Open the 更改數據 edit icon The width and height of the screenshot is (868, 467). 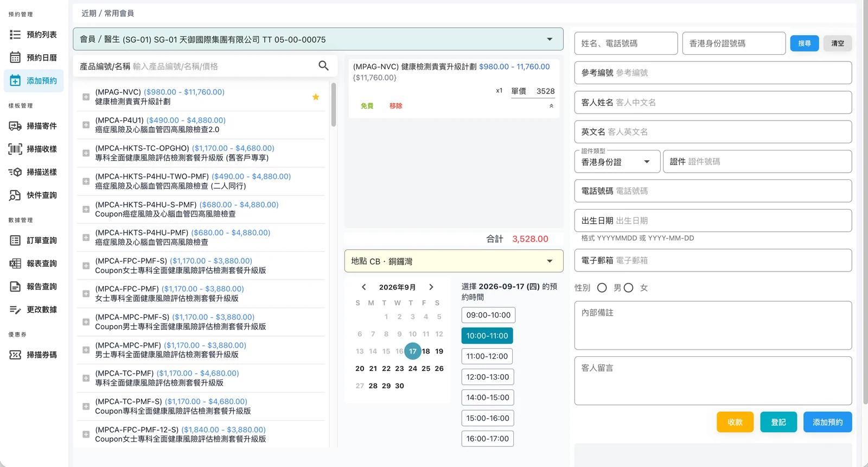(x=15, y=310)
